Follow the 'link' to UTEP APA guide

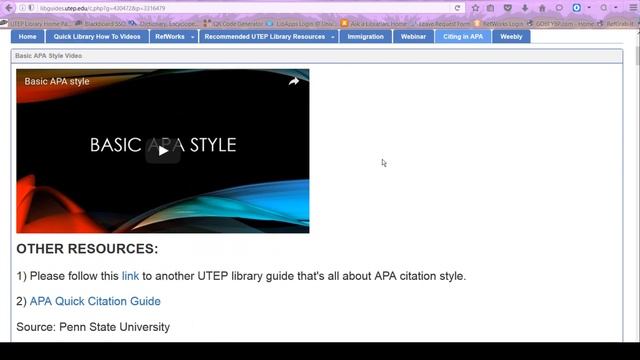pyautogui.click(x=130, y=276)
